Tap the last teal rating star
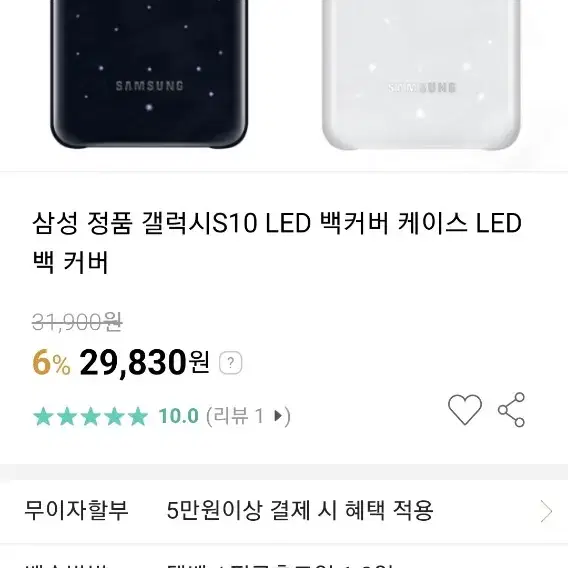The height and width of the screenshot is (568, 568). coord(138,416)
